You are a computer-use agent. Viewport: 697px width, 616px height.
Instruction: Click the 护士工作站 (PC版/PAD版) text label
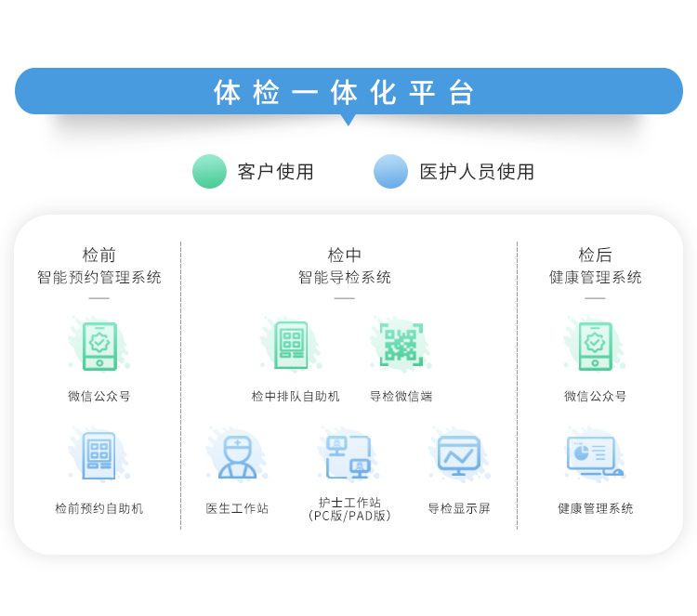[348, 509]
